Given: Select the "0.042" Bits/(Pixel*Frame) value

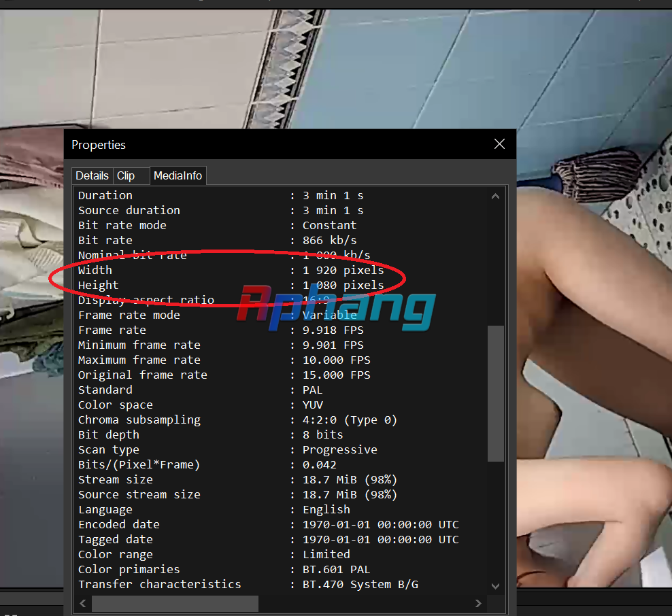Looking at the screenshot, I should point(319,465).
